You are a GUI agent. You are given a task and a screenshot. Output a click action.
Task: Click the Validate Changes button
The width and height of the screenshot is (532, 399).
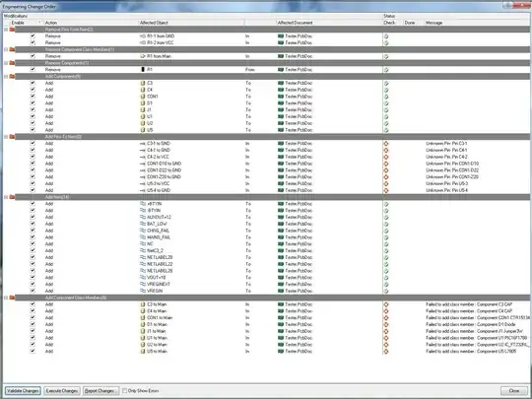[23, 391]
